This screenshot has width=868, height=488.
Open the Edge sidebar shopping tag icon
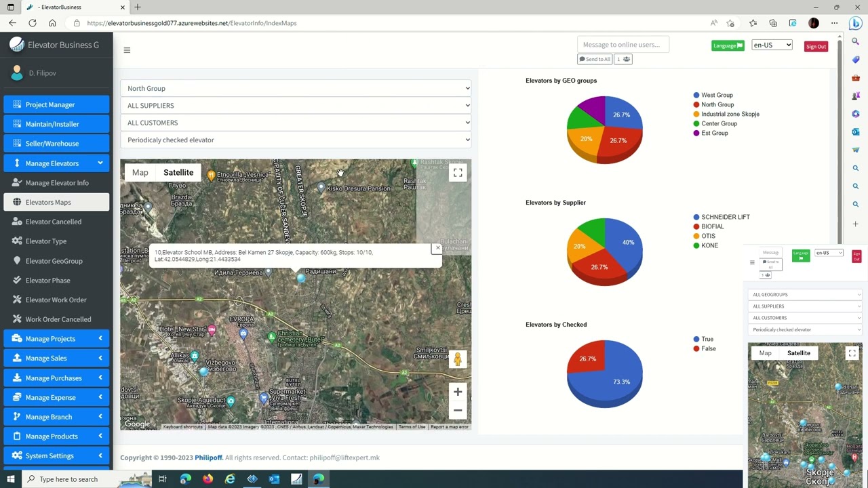pos(856,60)
